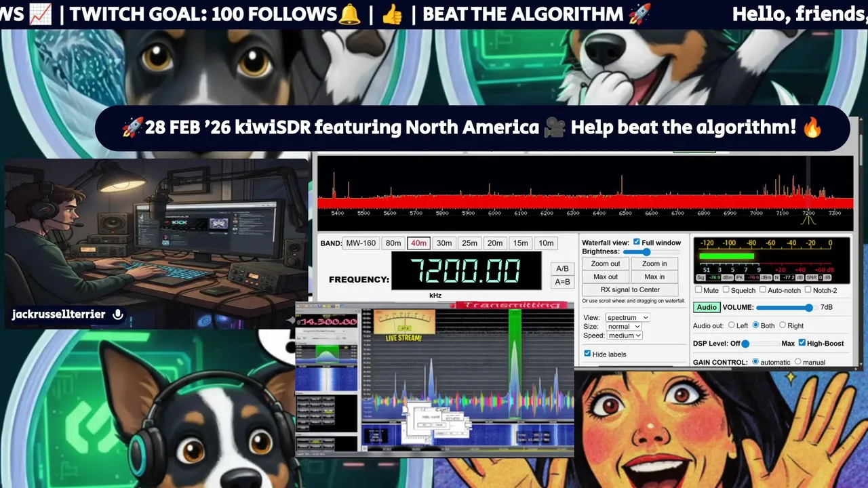Enable the Notch-2 checkbox
Image resolution: width=868 pixels, height=488 pixels.
(x=808, y=290)
